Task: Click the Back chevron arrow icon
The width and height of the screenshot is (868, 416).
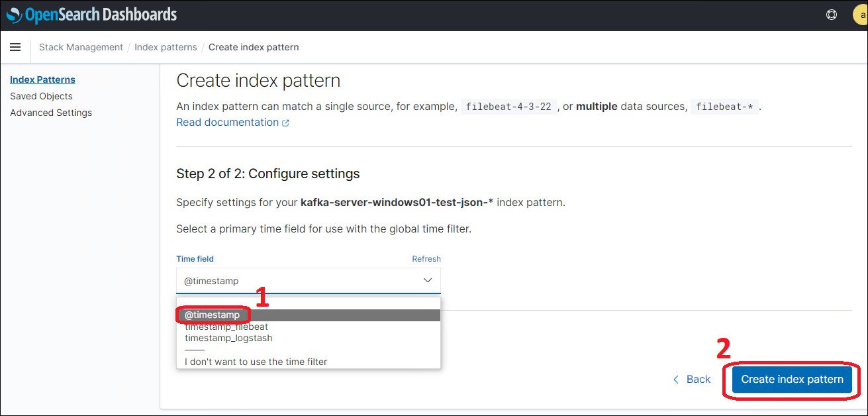Action: pos(676,380)
